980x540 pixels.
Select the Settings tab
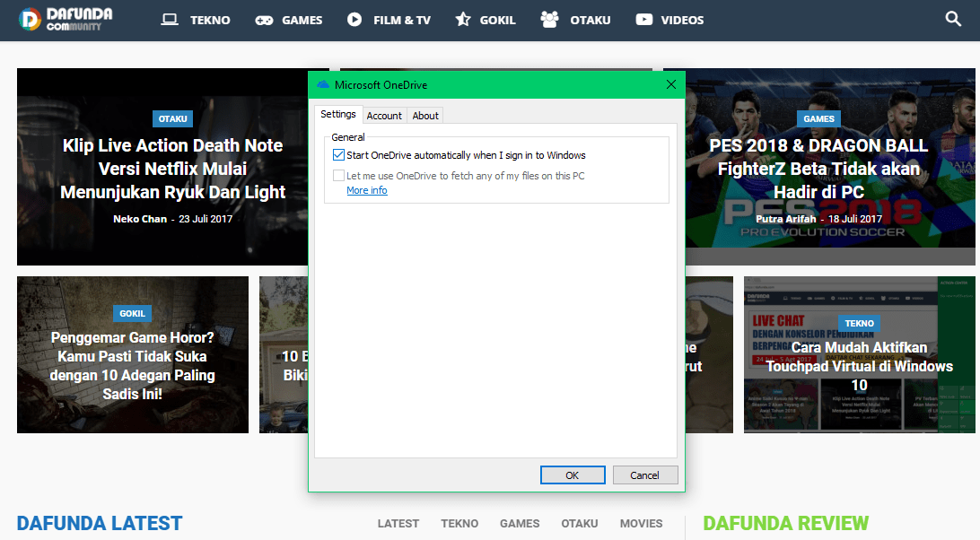(338, 115)
